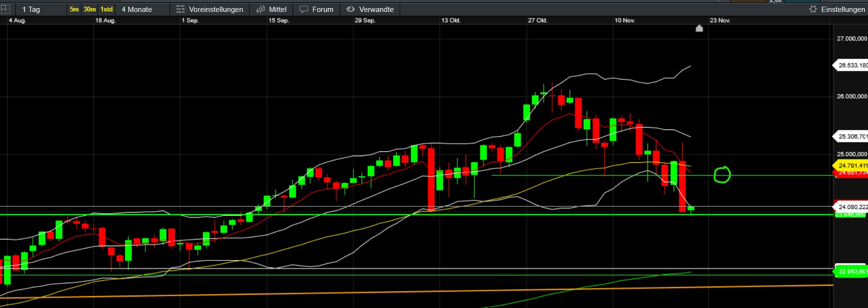Select the yellow 24.791,411 price label
The height and width of the screenshot is (308, 868).
[x=852, y=166]
